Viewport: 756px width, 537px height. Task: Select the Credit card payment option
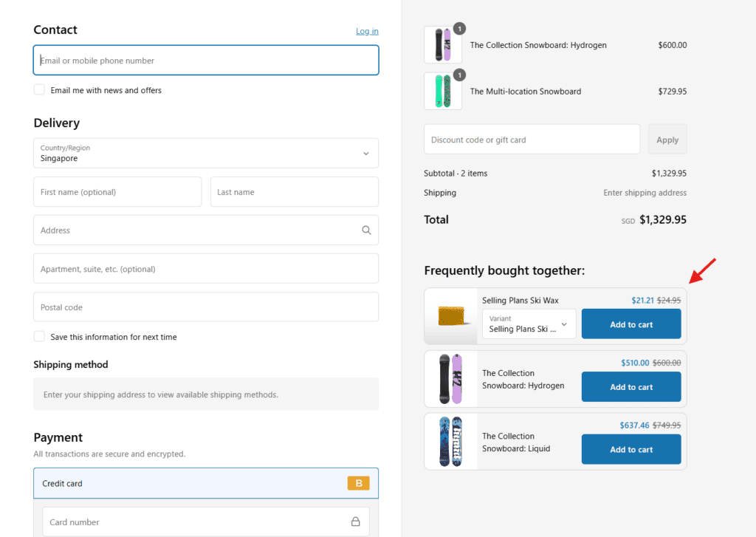[x=63, y=484]
